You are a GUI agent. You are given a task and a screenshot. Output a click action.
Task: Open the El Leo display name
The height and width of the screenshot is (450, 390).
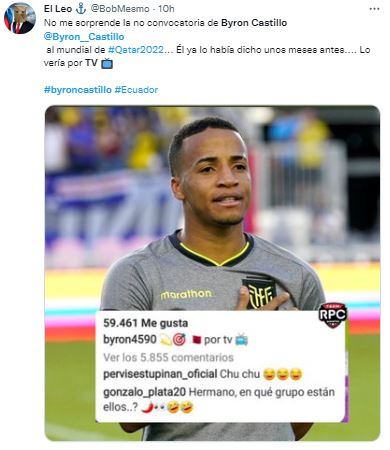(58, 9)
